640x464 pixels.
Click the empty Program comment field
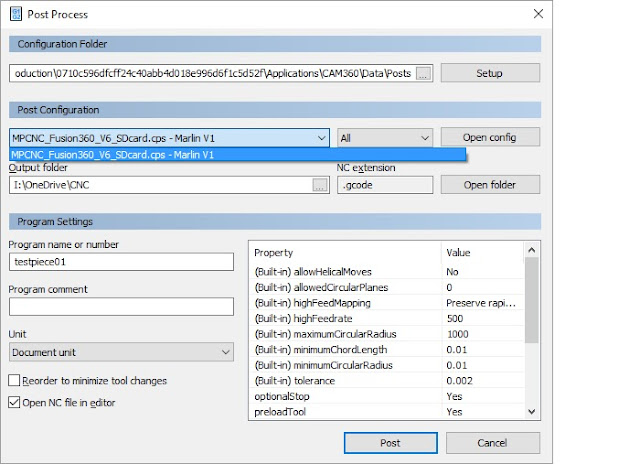pos(121,306)
